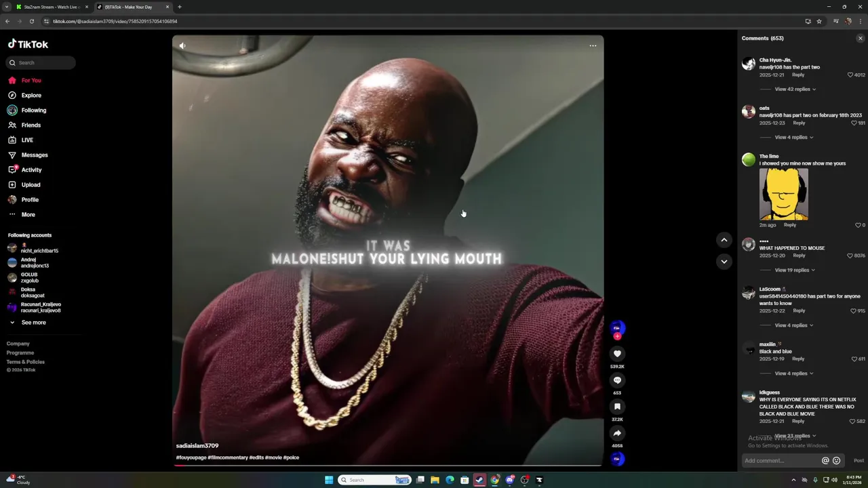868x488 pixels.
Task: Open comments via speech bubble icon
Action: [x=617, y=380]
